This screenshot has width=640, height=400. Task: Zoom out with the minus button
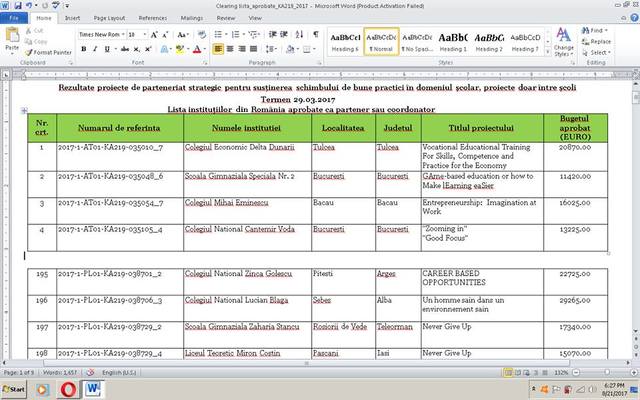pos(576,372)
